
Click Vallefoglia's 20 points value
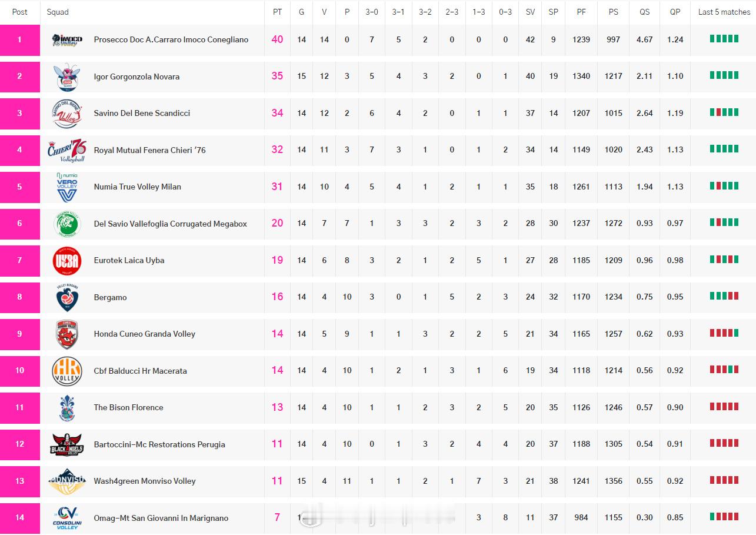point(277,223)
